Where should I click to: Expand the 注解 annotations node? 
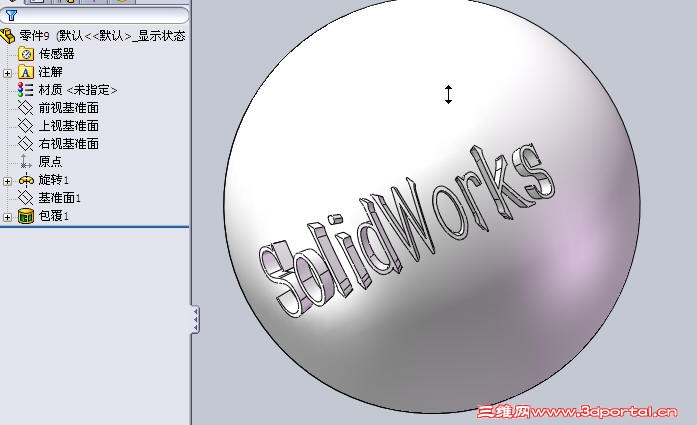tap(7, 73)
